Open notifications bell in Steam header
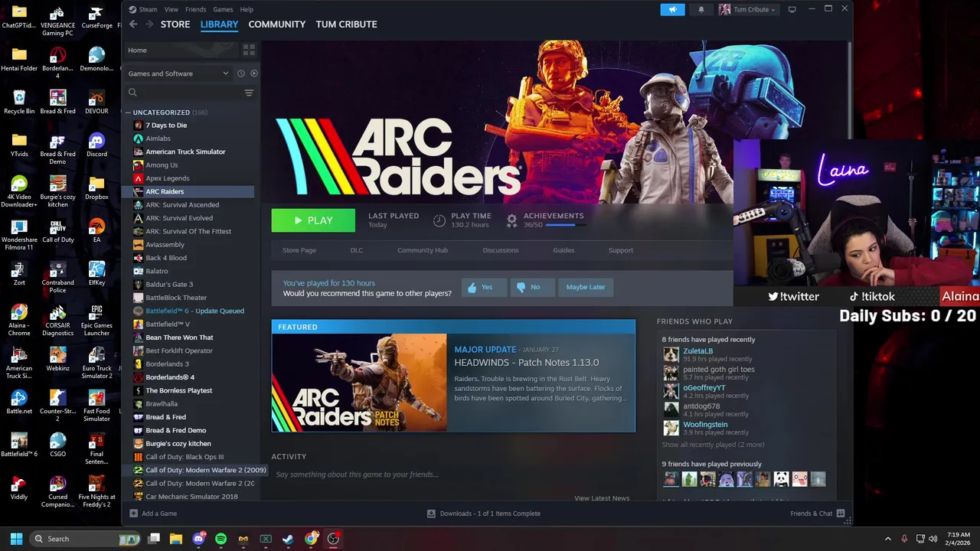The width and height of the screenshot is (980, 551). (x=701, y=9)
